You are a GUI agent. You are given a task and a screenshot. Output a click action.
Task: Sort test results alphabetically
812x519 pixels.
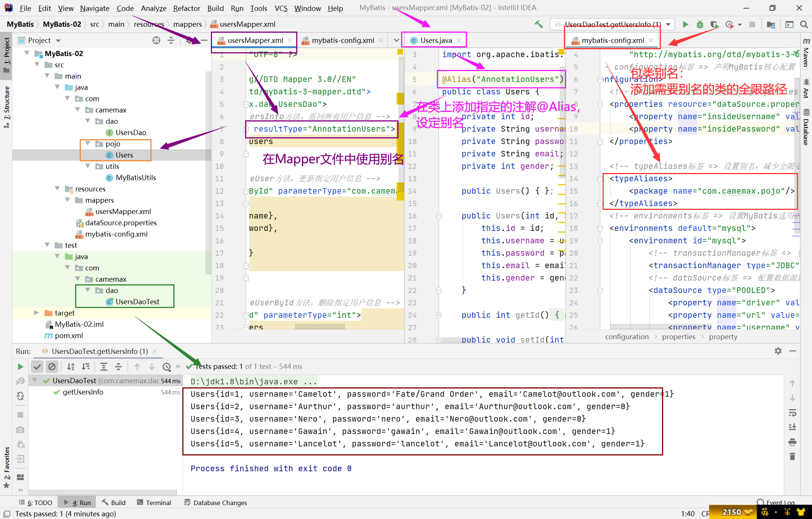pyautogui.click(x=71, y=366)
